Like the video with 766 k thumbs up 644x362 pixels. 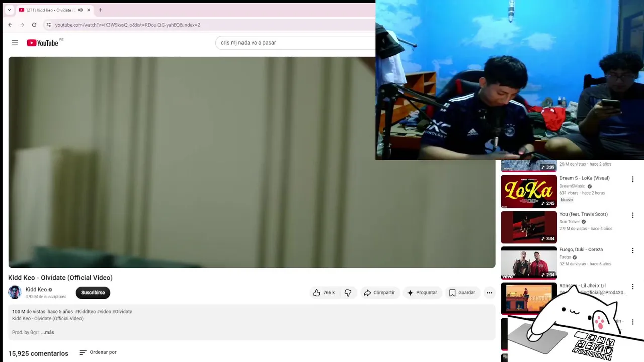[324, 292]
